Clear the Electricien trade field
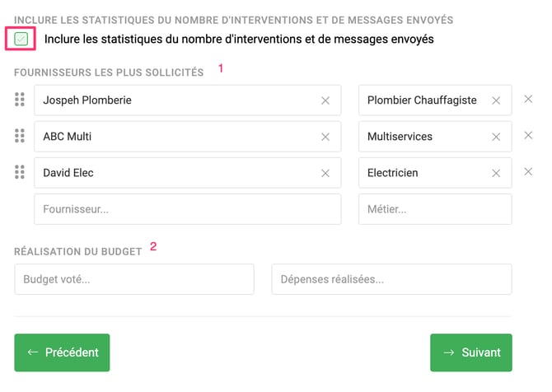 click(x=496, y=173)
